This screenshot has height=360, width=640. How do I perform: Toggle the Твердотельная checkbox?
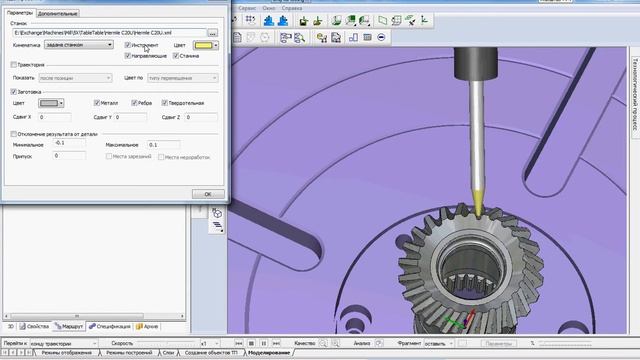[x=164, y=103]
